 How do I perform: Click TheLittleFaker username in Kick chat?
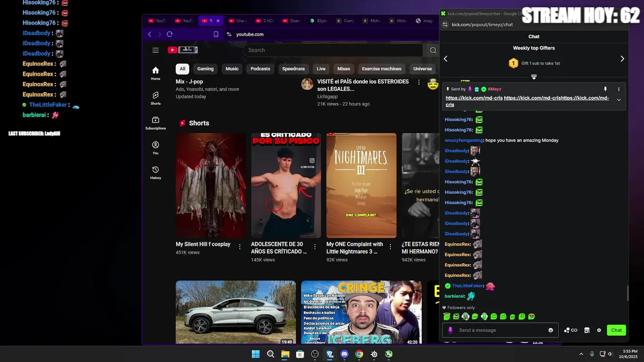point(467,286)
